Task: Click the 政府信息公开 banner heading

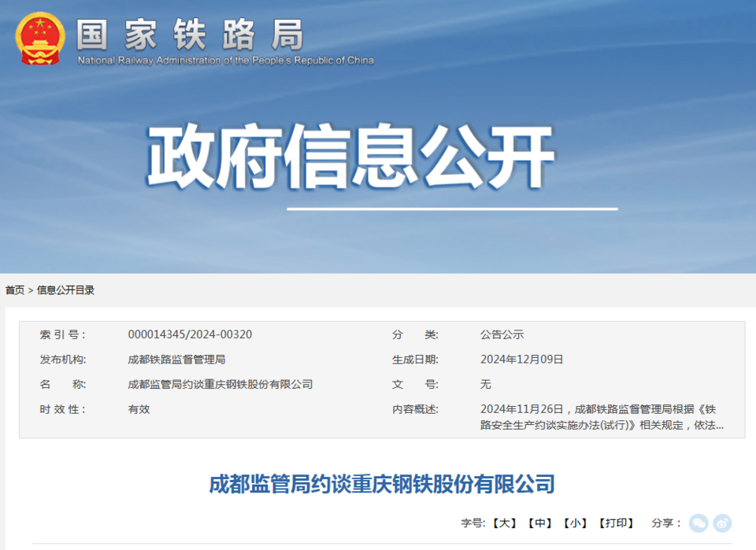Action: point(350,157)
